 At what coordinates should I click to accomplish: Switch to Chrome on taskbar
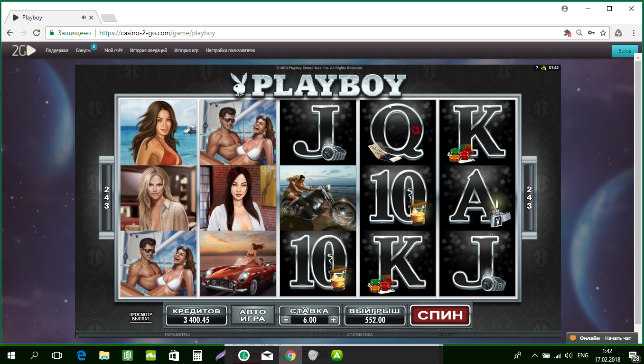click(290, 354)
